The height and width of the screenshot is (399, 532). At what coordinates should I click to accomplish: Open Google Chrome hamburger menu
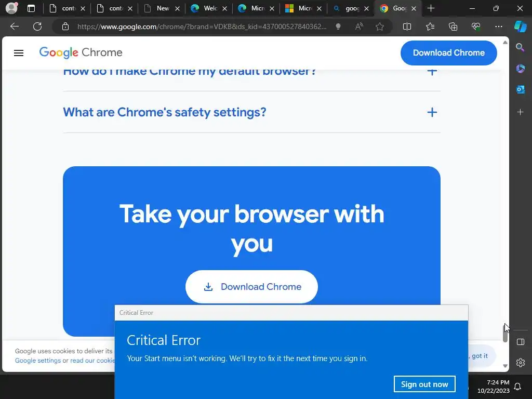[19, 53]
